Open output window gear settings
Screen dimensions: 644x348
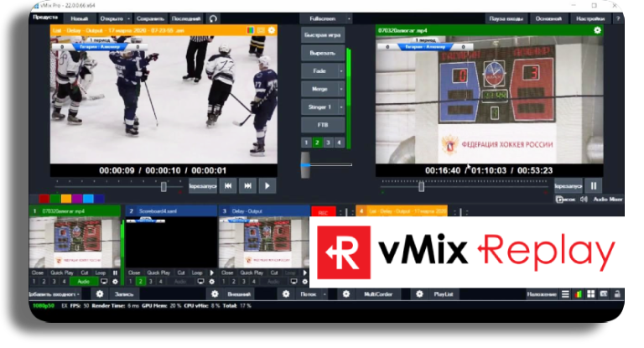pos(597,30)
